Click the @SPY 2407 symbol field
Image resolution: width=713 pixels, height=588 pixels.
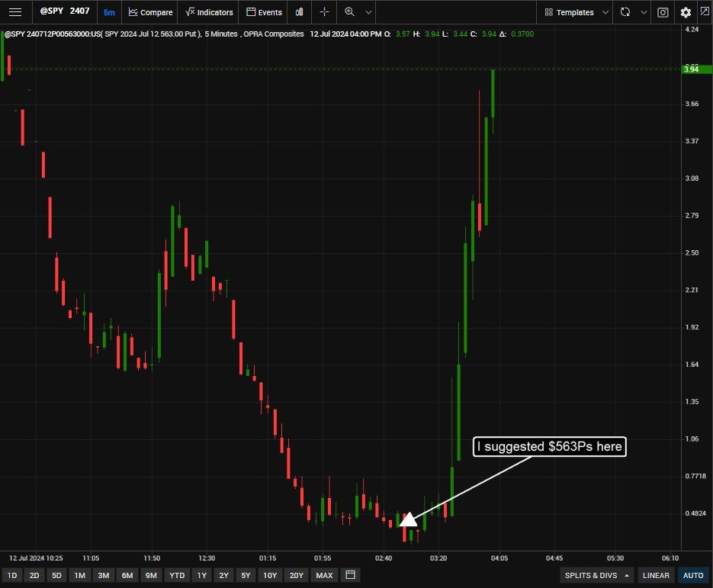pyautogui.click(x=65, y=11)
